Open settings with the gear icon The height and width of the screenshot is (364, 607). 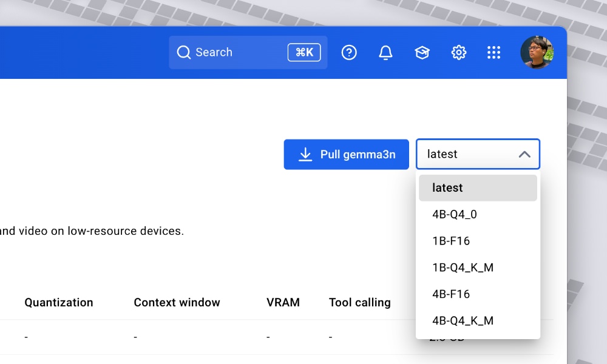pyautogui.click(x=459, y=52)
